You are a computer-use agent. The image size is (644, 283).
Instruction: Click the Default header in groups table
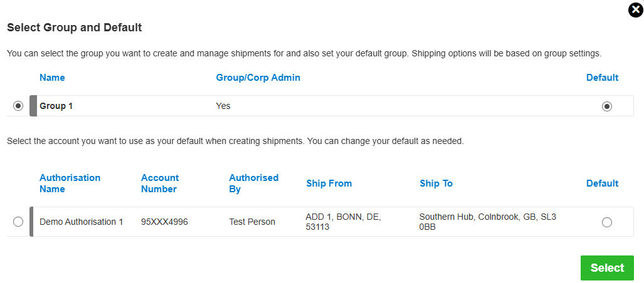[602, 78]
